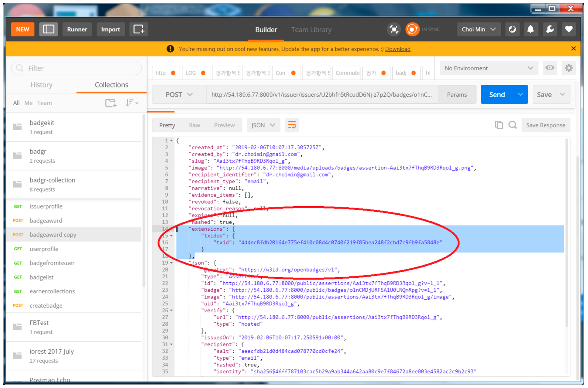Image resolution: width=588 pixels, height=388 pixels.
Task: Open the Save button dropdown arrow
Action: tap(563, 94)
